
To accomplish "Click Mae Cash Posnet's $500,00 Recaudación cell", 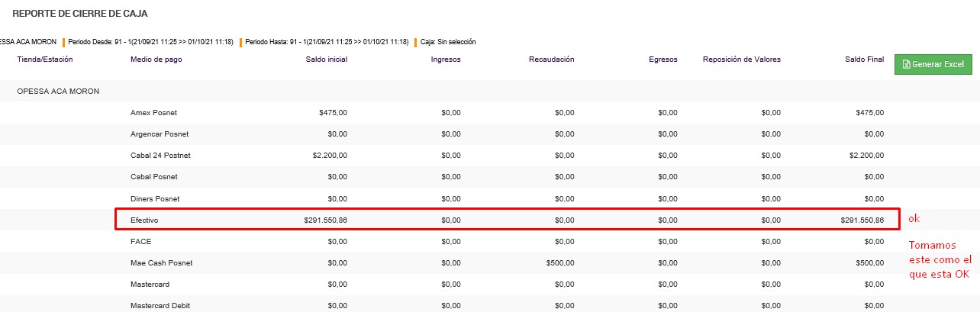I will click(560, 263).
